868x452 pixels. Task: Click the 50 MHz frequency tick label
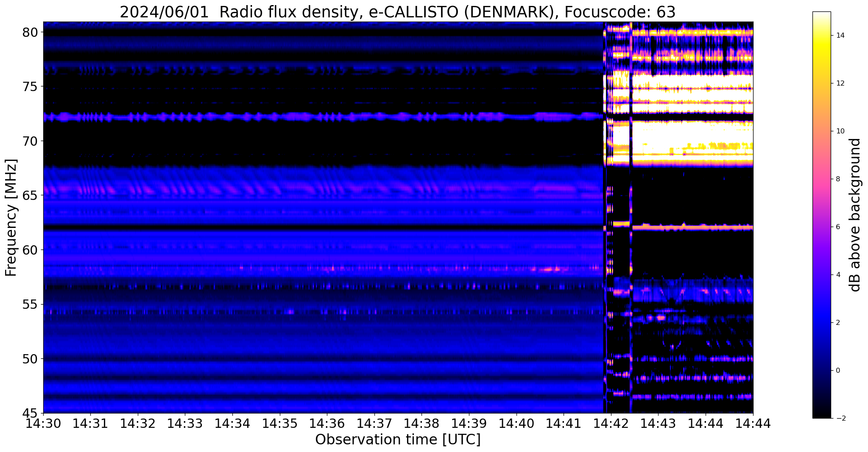[30, 359]
